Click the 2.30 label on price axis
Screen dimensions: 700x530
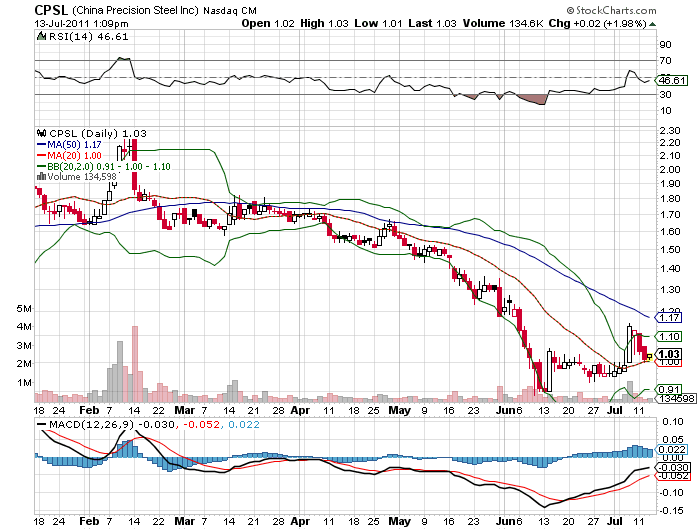coord(670,130)
